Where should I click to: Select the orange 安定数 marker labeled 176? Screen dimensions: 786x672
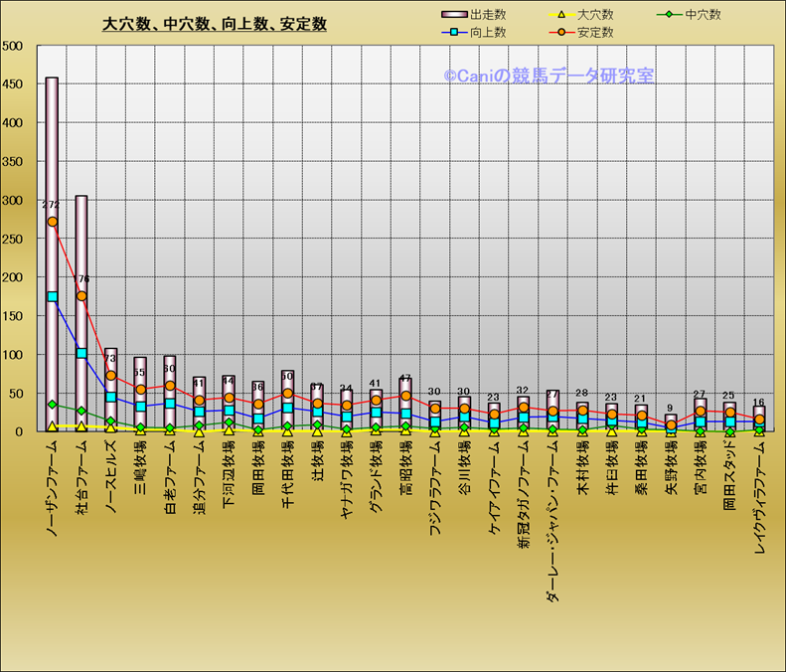click(81, 296)
